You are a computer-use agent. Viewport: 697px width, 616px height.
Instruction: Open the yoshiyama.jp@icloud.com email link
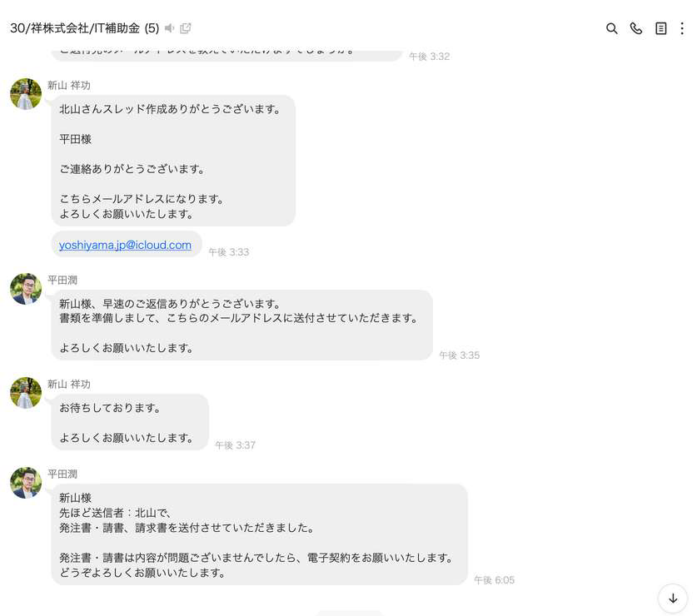[125, 245]
